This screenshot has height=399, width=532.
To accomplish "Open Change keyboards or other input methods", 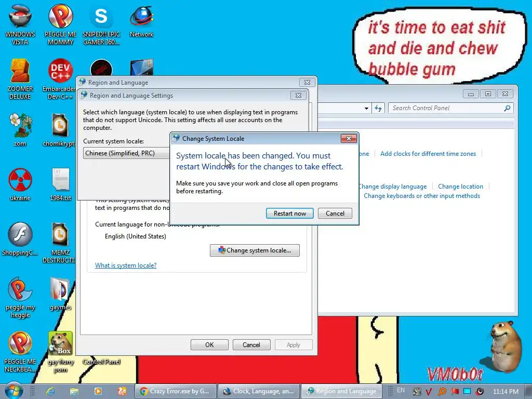I will (422, 196).
